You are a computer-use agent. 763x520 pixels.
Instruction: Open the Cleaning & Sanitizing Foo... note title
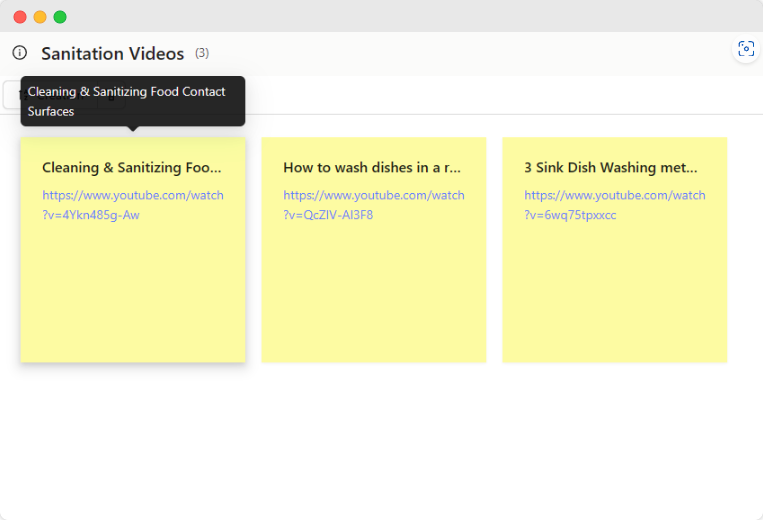tap(132, 167)
